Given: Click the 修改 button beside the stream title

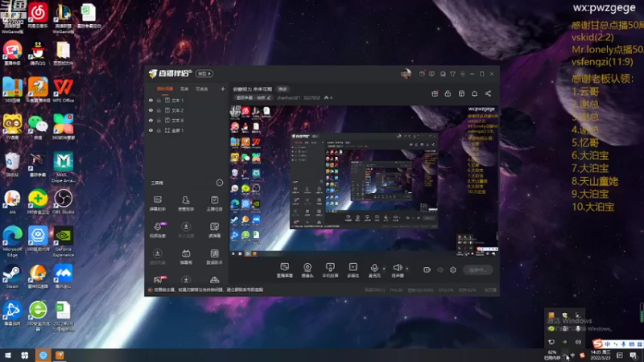Looking at the screenshot, I should [x=283, y=89].
